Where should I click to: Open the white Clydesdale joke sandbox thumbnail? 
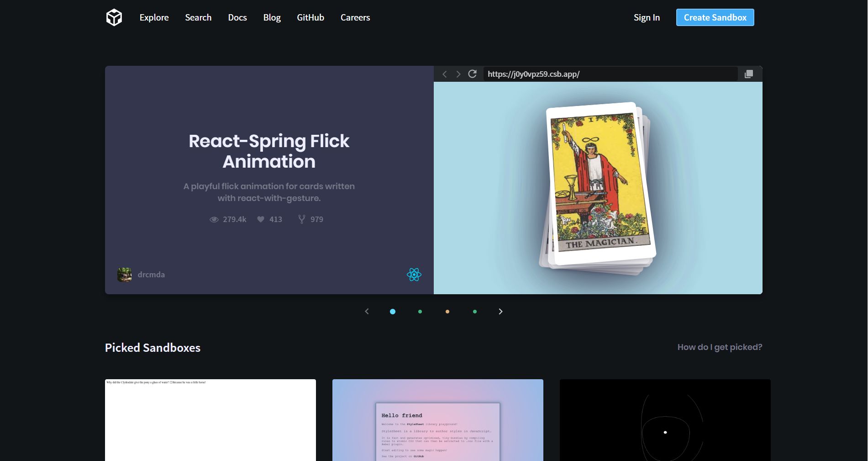point(210,420)
